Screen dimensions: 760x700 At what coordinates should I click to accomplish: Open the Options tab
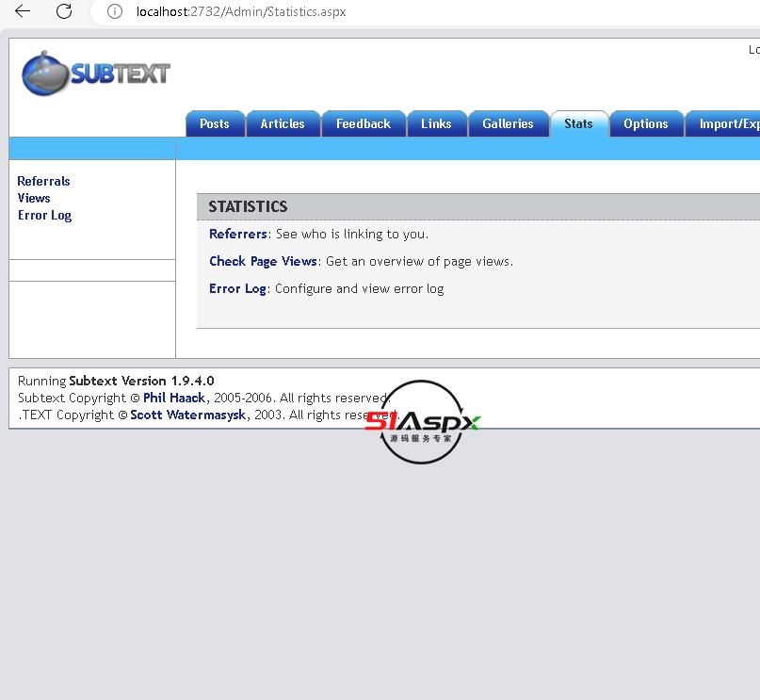pos(646,123)
